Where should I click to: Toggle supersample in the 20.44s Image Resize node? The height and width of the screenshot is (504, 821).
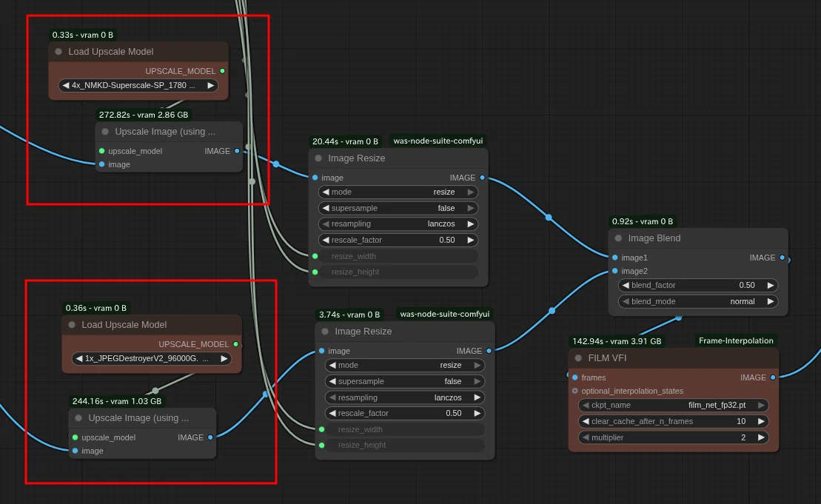point(398,208)
